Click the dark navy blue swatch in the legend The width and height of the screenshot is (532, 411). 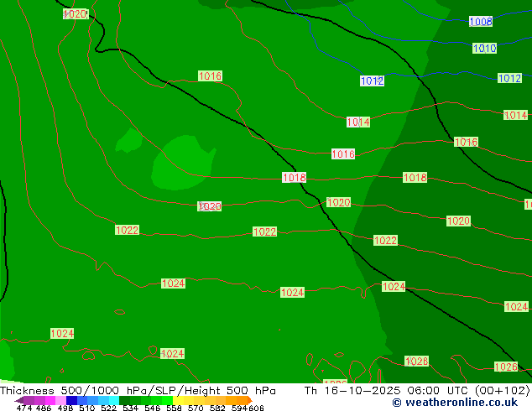point(71,400)
